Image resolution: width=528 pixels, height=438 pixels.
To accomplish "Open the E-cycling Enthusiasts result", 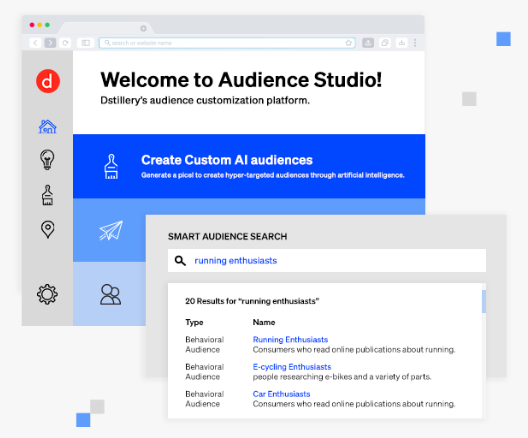I will coord(292,367).
